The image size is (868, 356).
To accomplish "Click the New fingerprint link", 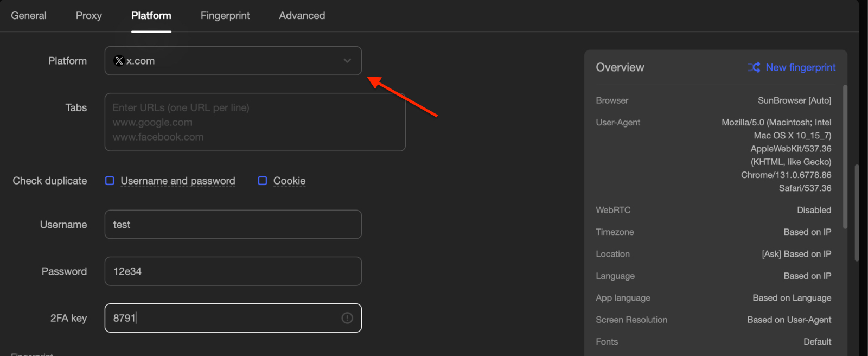I will (800, 67).
